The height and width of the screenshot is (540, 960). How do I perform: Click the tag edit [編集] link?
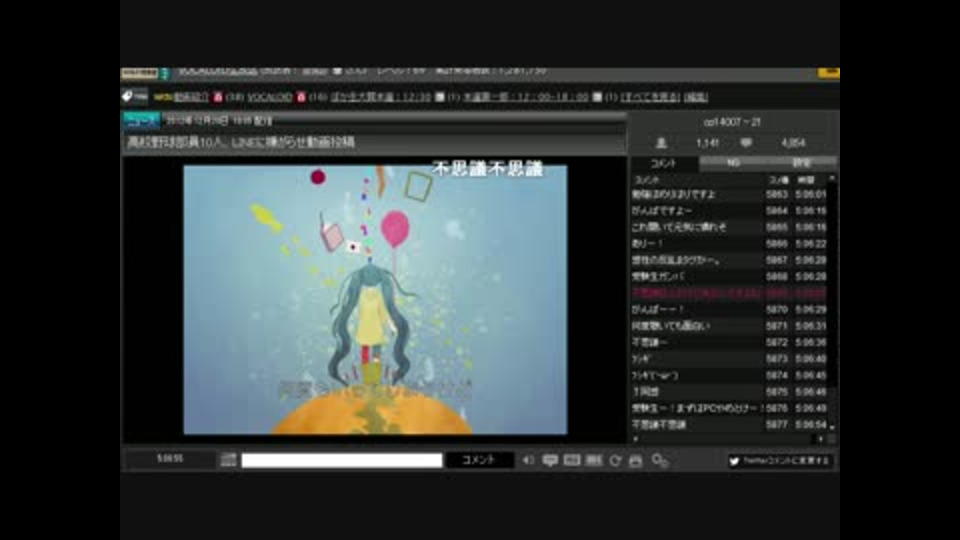[696, 97]
